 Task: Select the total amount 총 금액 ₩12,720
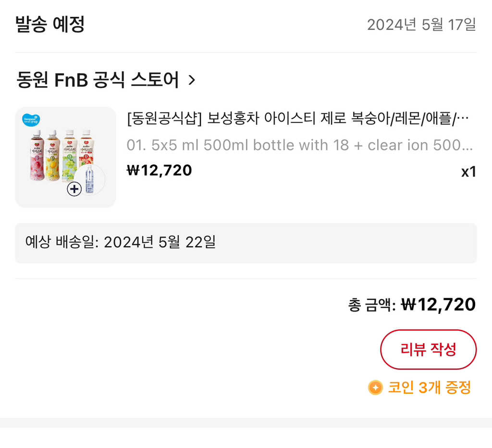pyautogui.click(x=411, y=304)
